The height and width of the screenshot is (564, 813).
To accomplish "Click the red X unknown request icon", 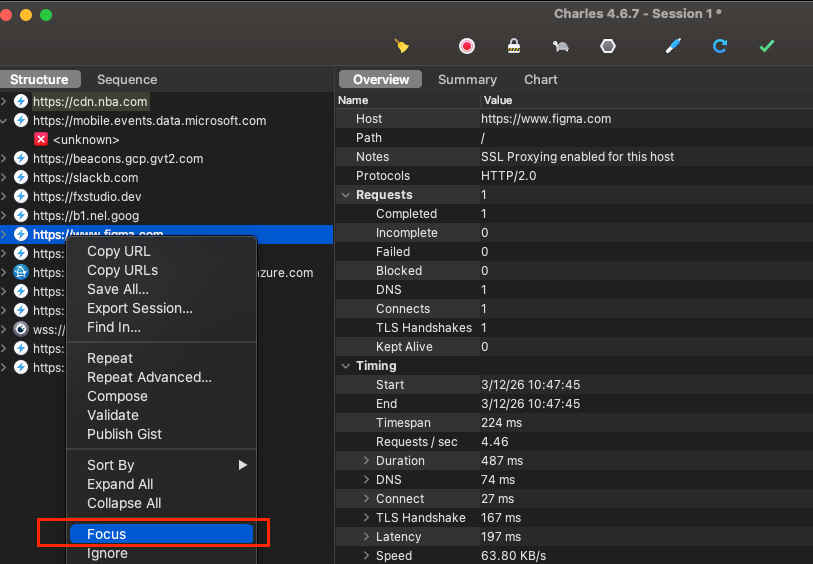I will [41, 140].
